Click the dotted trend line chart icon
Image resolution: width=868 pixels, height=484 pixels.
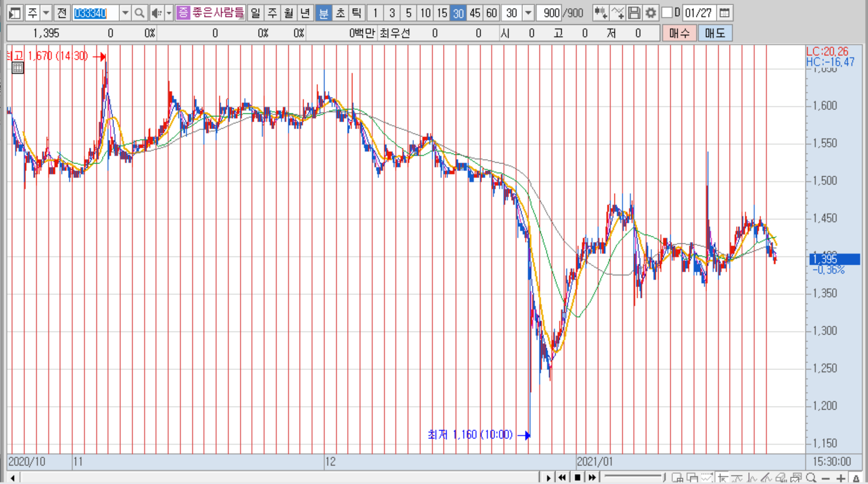pyautogui.click(x=707, y=478)
